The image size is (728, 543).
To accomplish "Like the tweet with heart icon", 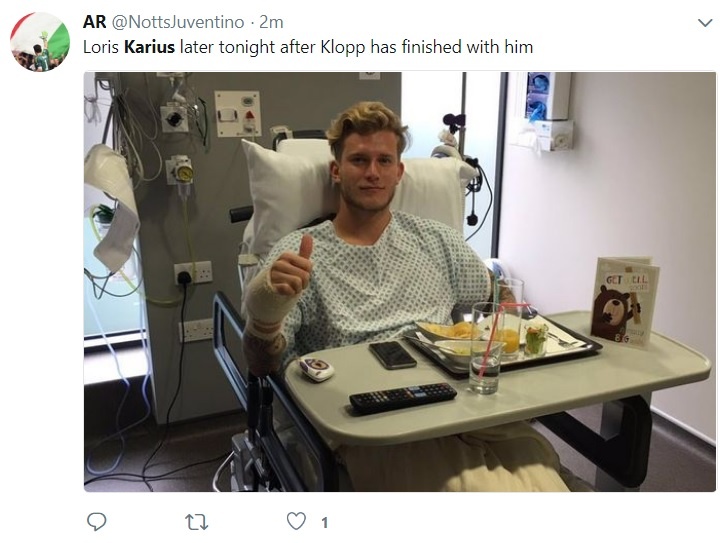I will click(x=296, y=521).
